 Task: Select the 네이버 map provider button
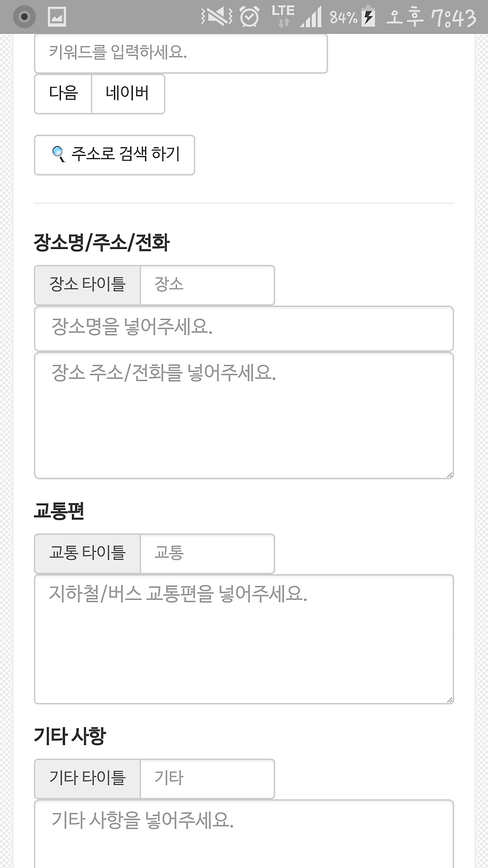point(128,94)
